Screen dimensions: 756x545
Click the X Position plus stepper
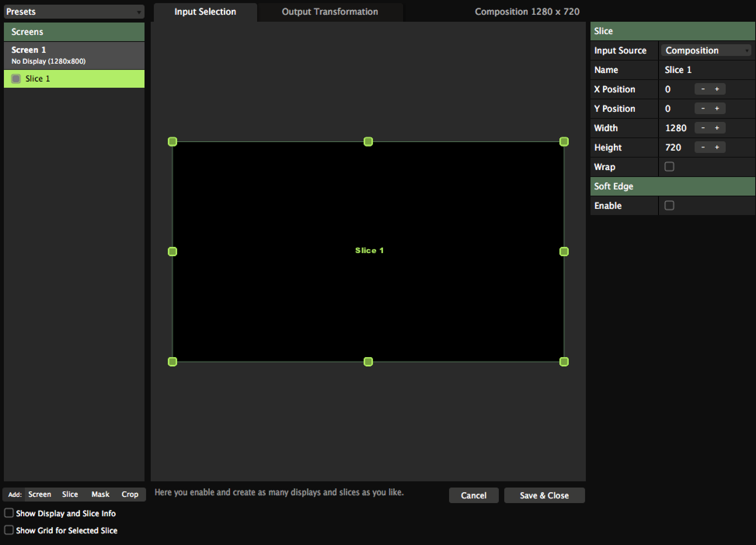(x=717, y=89)
